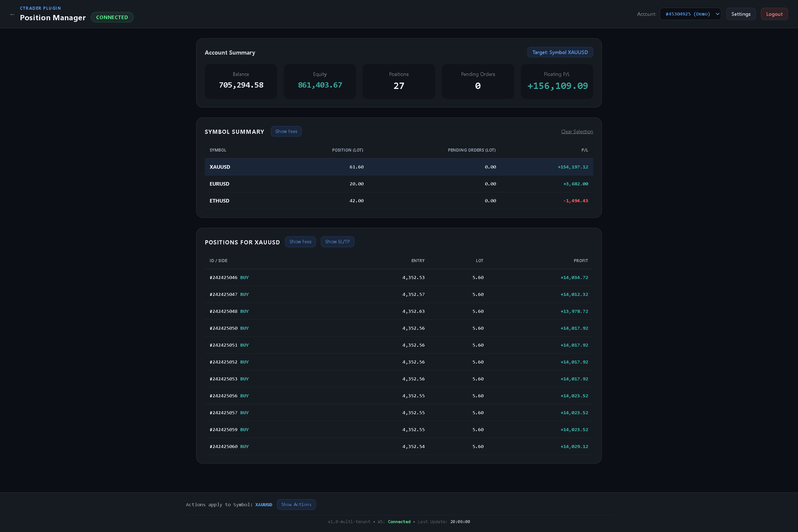Image resolution: width=798 pixels, height=532 pixels.
Task: Click Target: Symbol XAUUSD badge
Action: point(560,52)
